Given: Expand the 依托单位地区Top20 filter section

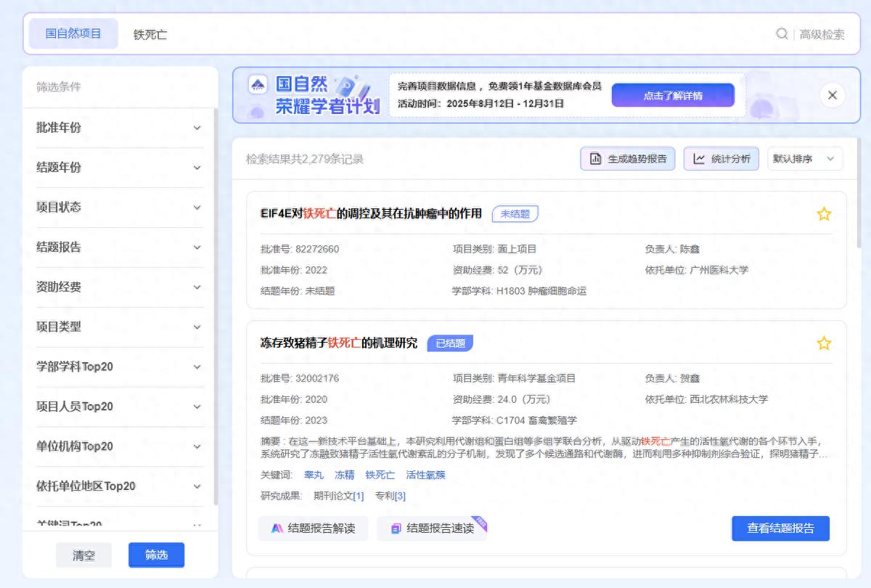Looking at the screenshot, I should tap(120, 486).
